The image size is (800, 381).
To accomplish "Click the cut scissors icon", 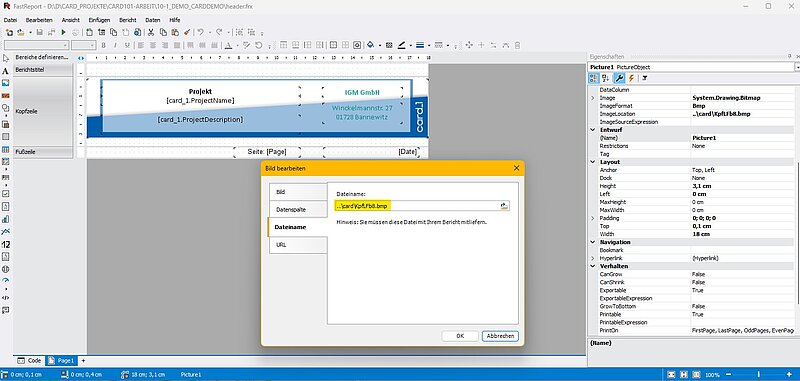I will coord(151,32).
